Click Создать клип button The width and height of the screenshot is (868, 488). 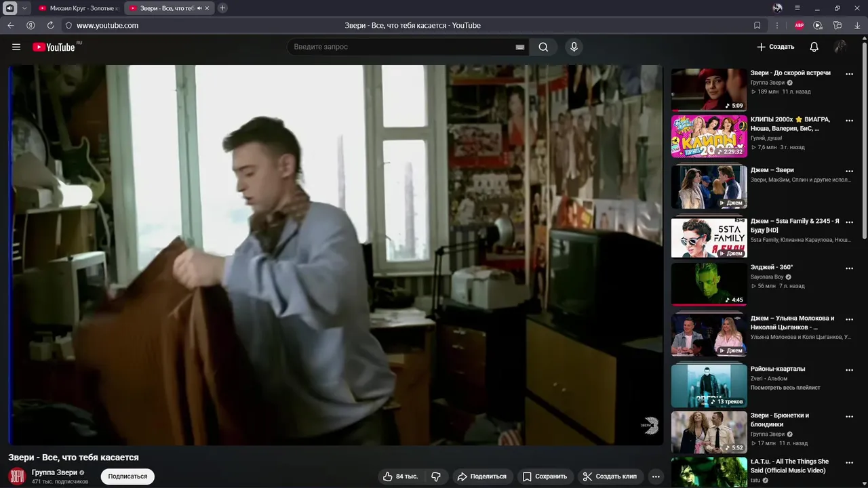point(610,476)
